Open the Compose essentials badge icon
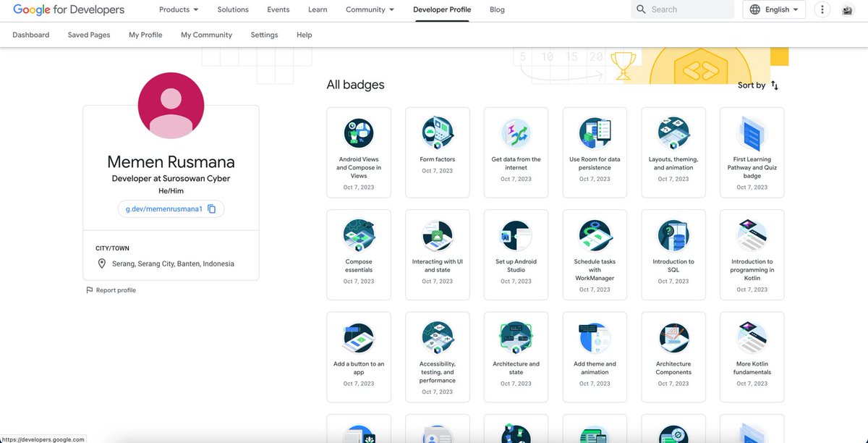Screen dimensions: 868x443 (x=359, y=235)
